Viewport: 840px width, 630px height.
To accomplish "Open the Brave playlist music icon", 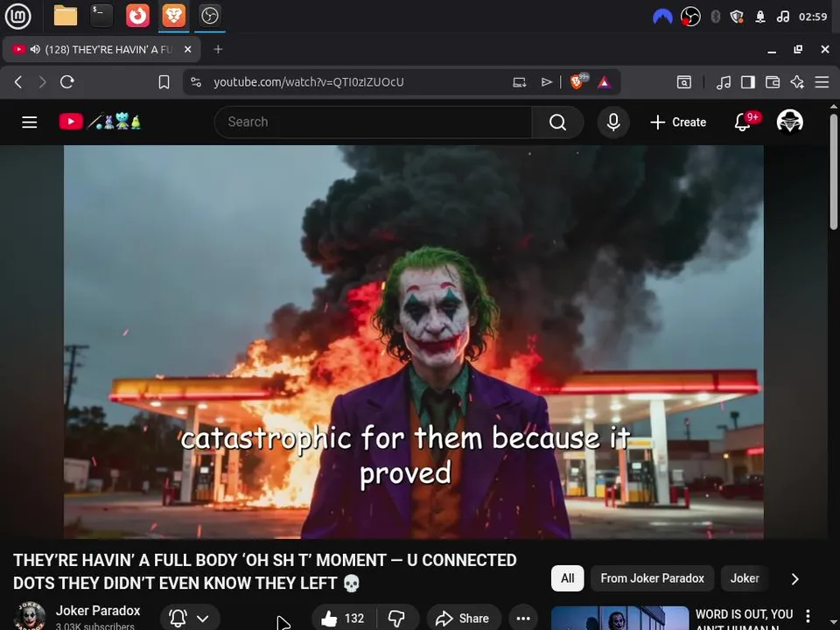I will point(724,82).
